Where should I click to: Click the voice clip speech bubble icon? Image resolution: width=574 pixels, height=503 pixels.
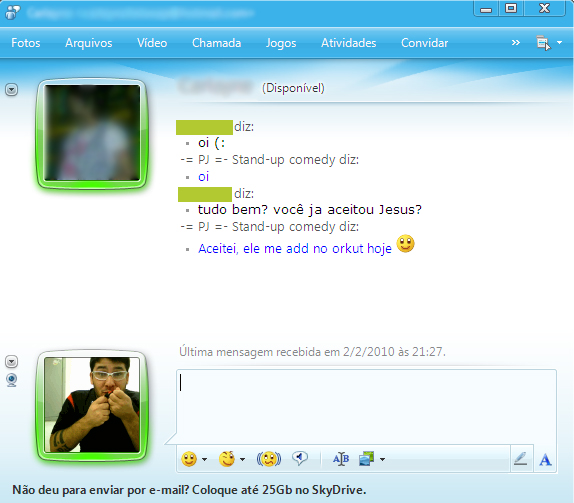(300, 458)
